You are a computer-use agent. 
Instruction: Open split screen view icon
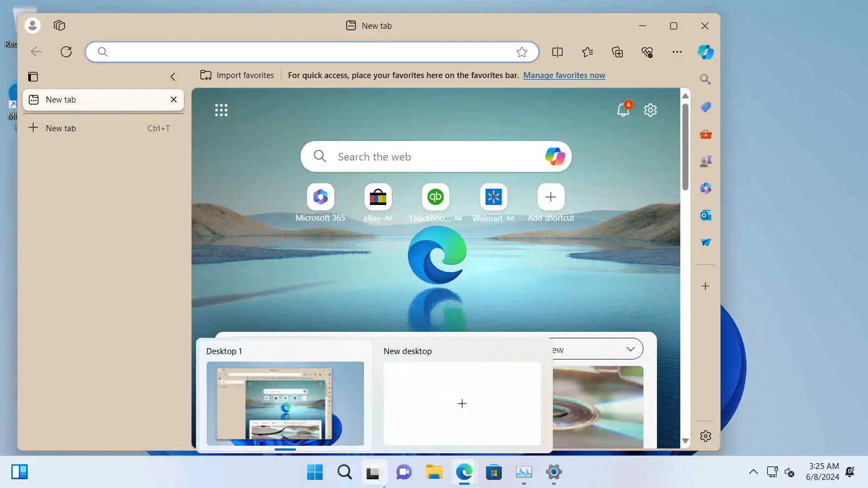tap(557, 52)
